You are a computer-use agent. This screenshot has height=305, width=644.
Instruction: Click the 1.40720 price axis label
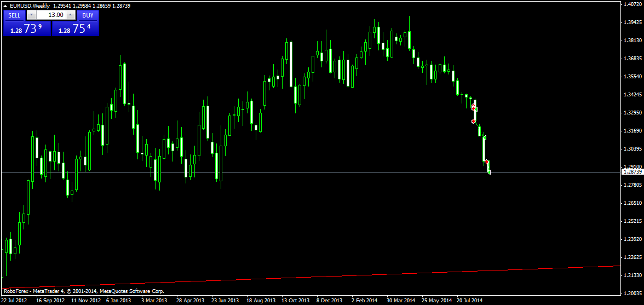(633, 4)
